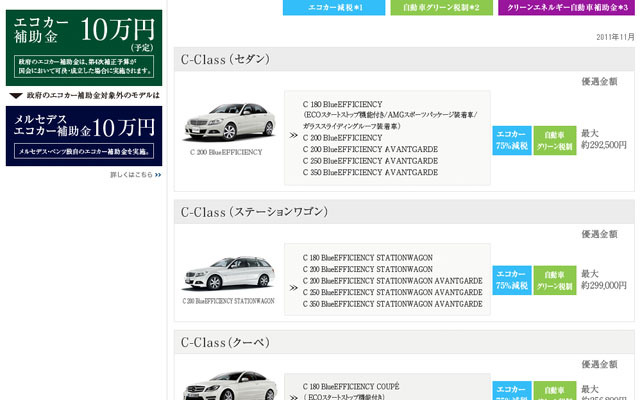Image resolution: width=640 pixels, height=400 pixels.
Task: Click sedan entry C 200 BlueEFFICIENCY AVANTGARDE
Action: (370, 149)
